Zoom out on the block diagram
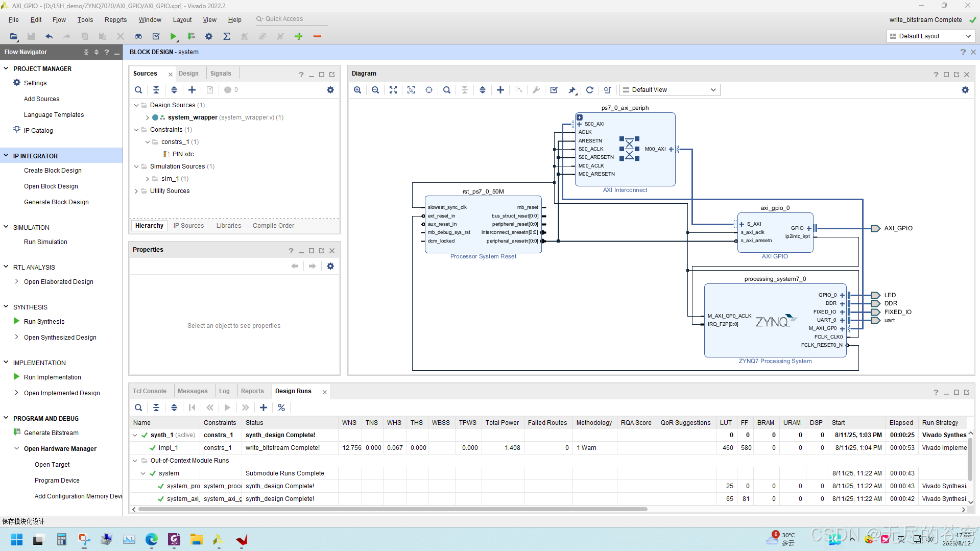This screenshot has height=551, width=980. (375, 90)
